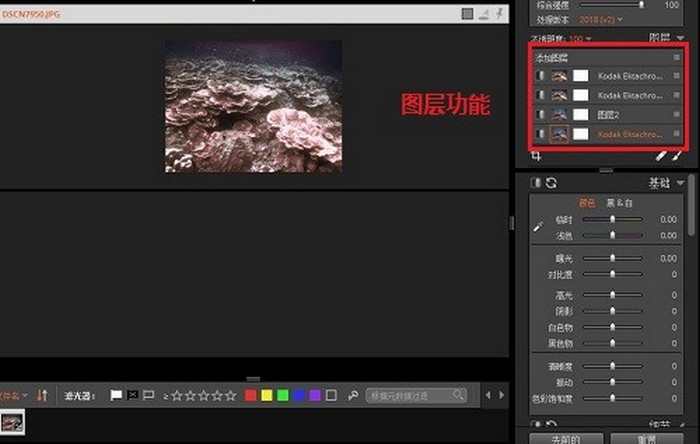The height and width of the screenshot is (444, 700).
Task: Click the key icon beside metadata search
Action: point(353,395)
